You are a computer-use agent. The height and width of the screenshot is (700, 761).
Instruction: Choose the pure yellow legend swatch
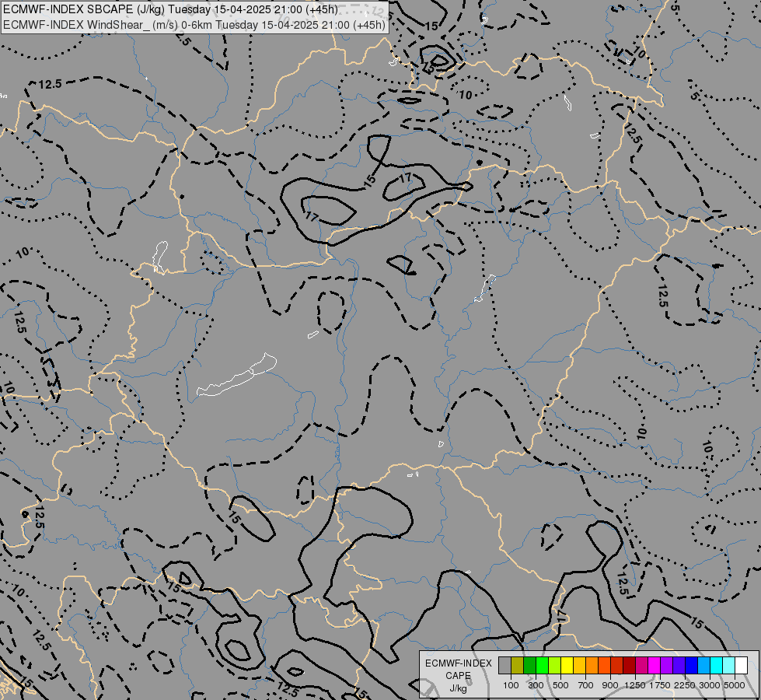pyautogui.click(x=567, y=666)
